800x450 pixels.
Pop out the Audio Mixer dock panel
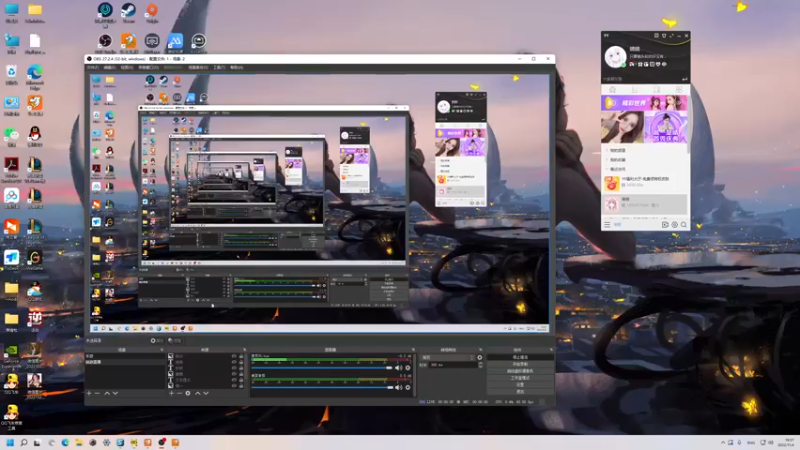coord(413,349)
